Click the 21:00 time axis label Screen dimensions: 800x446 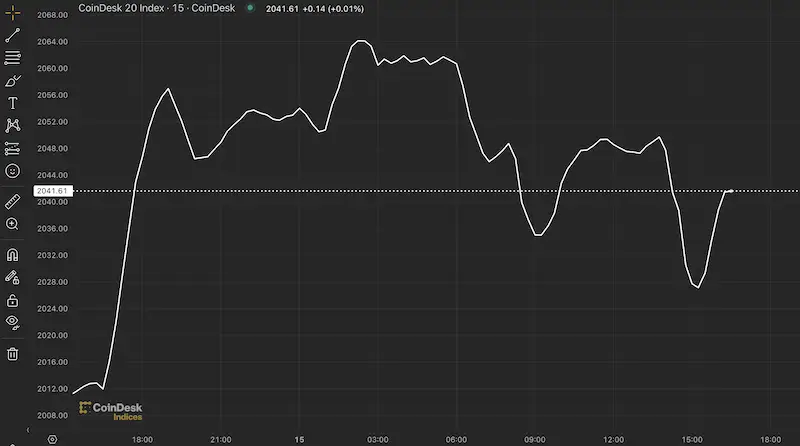pos(220,439)
